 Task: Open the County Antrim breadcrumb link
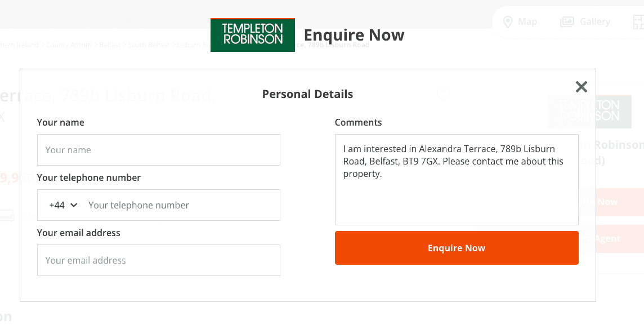pos(69,45)
